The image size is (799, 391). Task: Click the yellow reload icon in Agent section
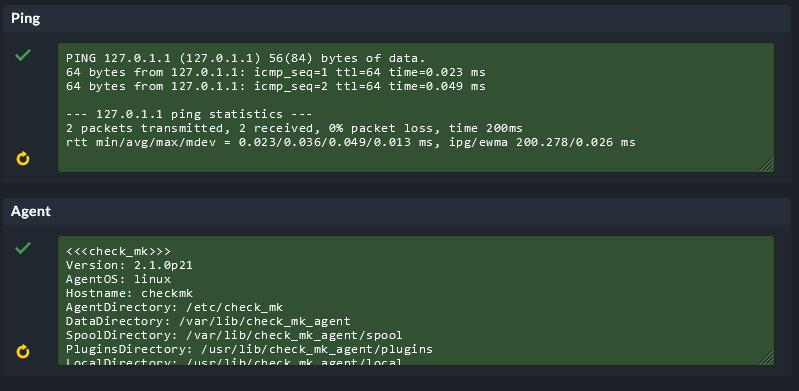point(23,352)
